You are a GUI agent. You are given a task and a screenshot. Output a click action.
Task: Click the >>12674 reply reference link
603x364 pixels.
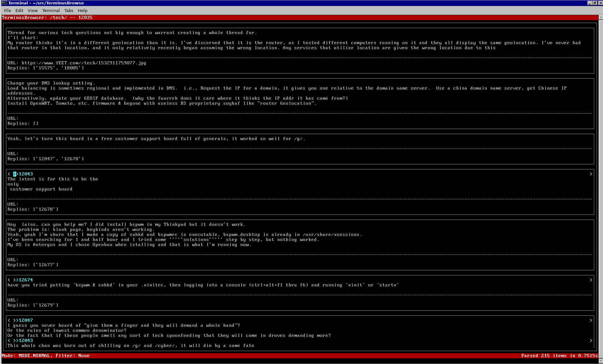(23, 280)
